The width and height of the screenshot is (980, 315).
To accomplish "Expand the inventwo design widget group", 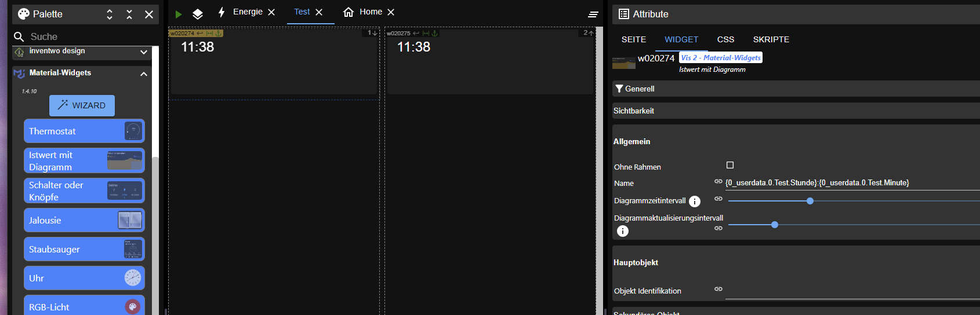I will click(x=144, y=52).
